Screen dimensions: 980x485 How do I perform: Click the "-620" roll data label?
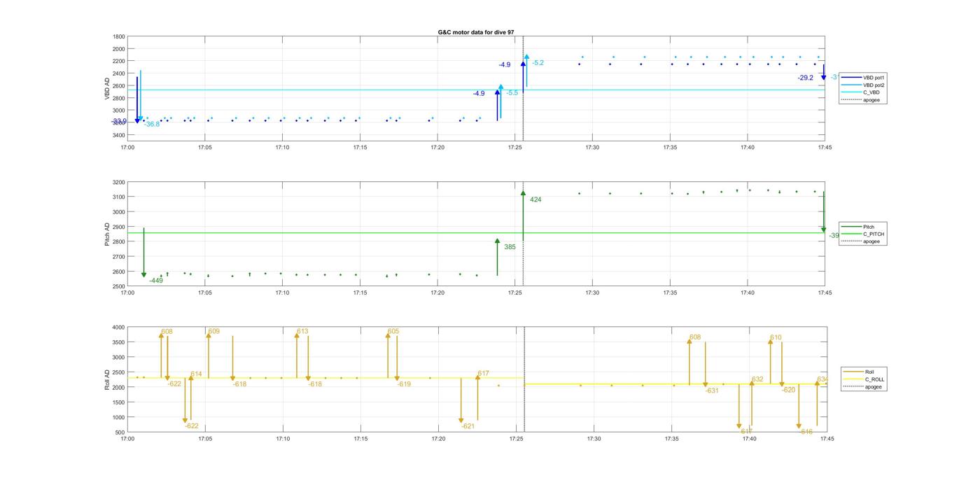click(x=789, y=391)
